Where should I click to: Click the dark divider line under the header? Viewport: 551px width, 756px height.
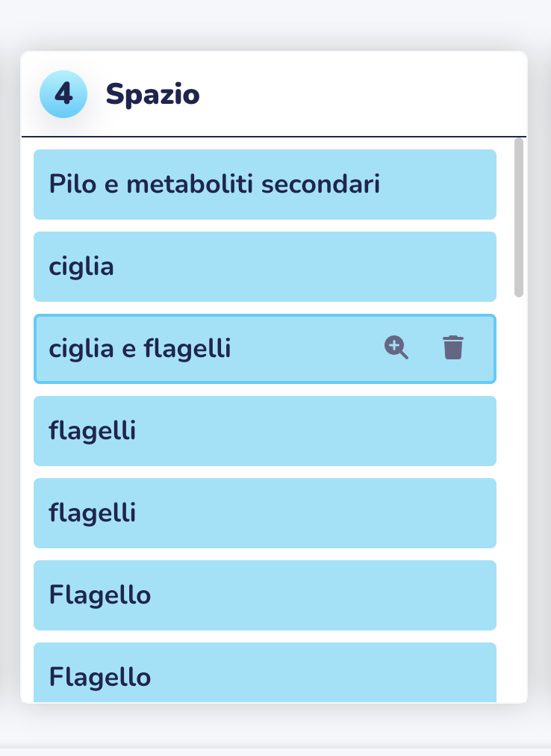click(x=274, y=137)
